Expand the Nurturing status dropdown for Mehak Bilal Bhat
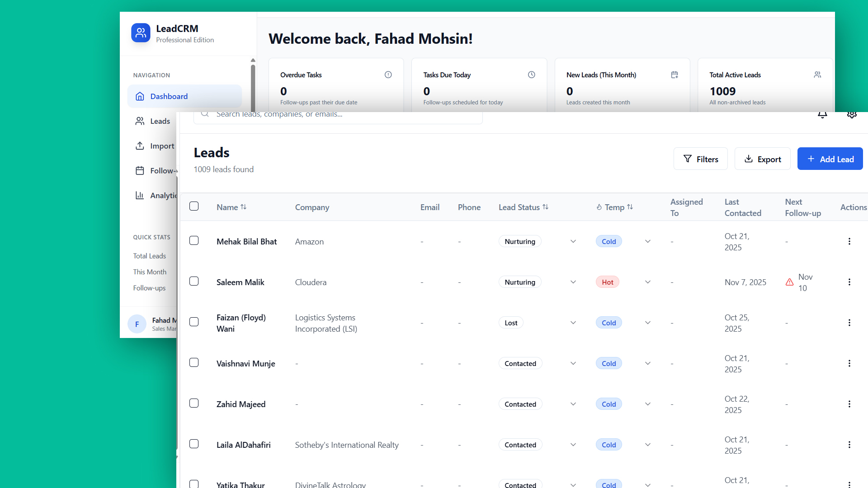 pyautogui.click(x=572, y=241)
